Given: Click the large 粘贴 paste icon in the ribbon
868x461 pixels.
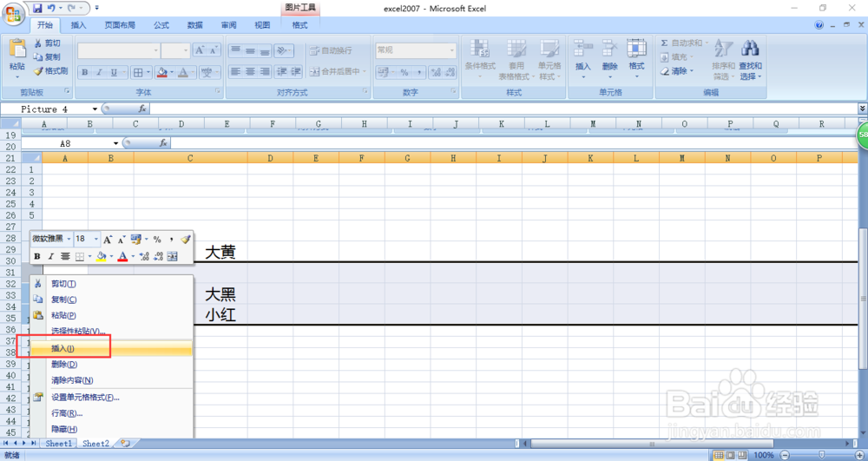Looking at the screenshot, I should coord(17,48).
